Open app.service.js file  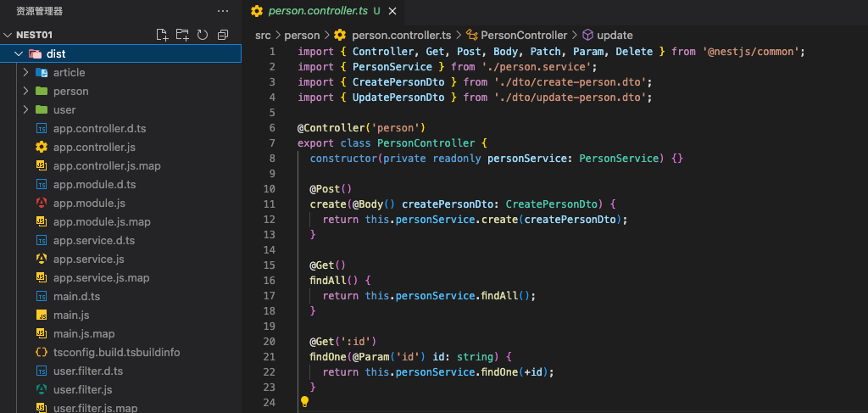click(x=88, y=260)
